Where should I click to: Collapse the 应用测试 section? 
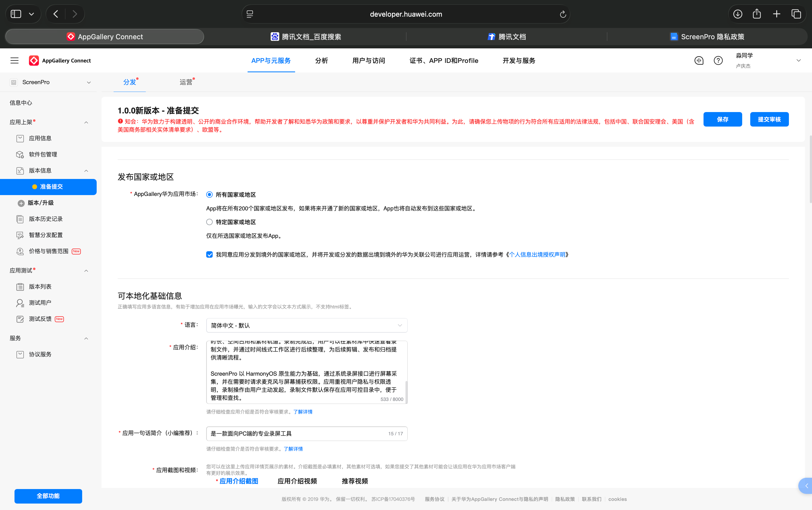click(86, 271)
